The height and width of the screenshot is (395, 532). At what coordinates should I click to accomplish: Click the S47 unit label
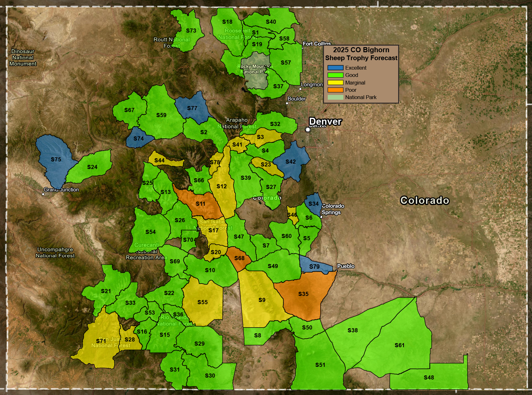239,237
